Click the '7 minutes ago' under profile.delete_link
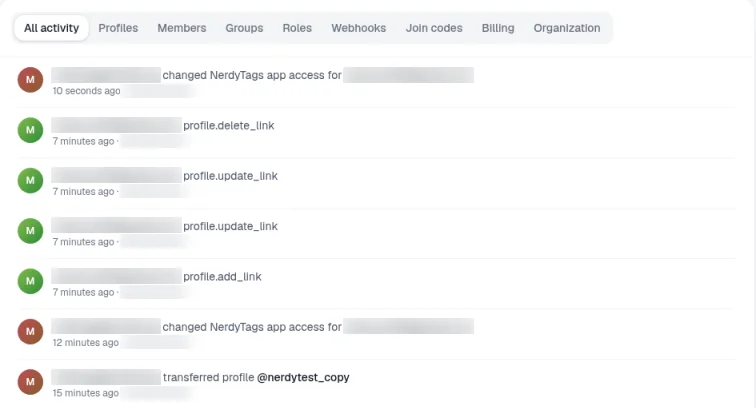Viewport: 756px width, 408px height. [x=83, y=141]
